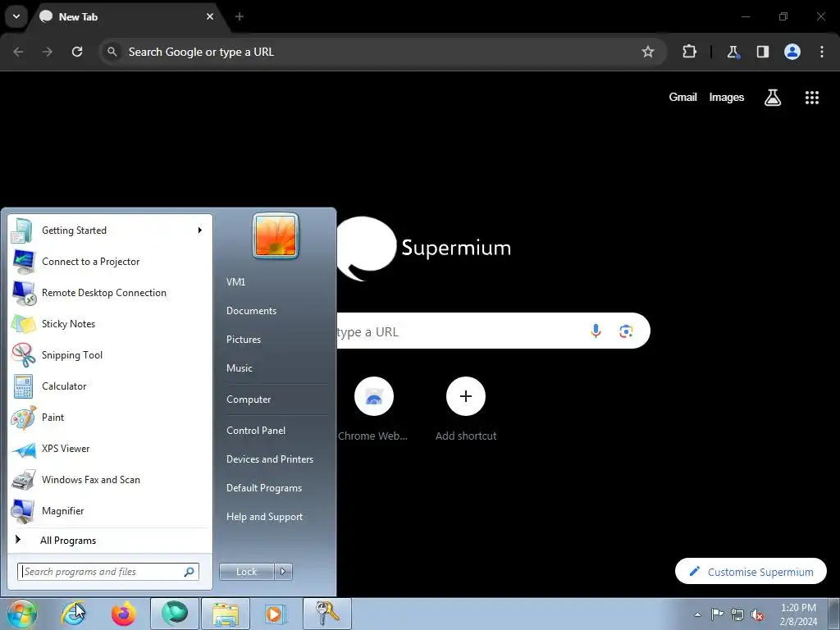Open Help and Support
Image resolution: width=840 pixels, height=630 pixels.
point(265,517)
